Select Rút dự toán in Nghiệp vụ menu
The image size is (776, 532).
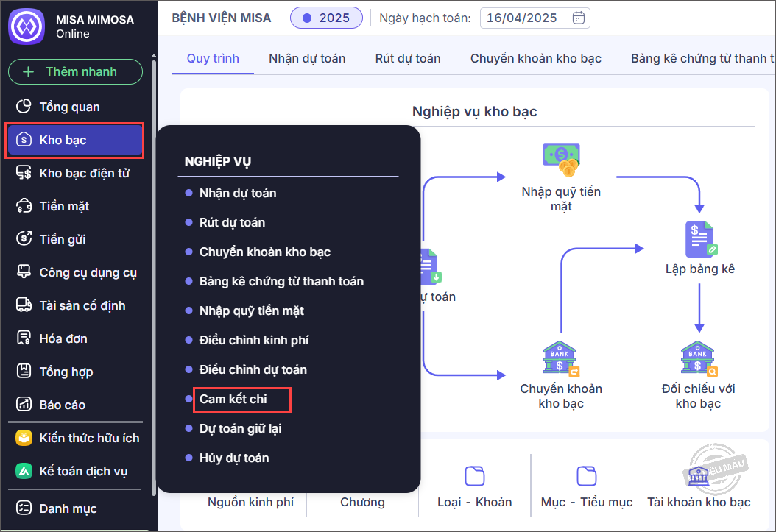click(232, 222)
